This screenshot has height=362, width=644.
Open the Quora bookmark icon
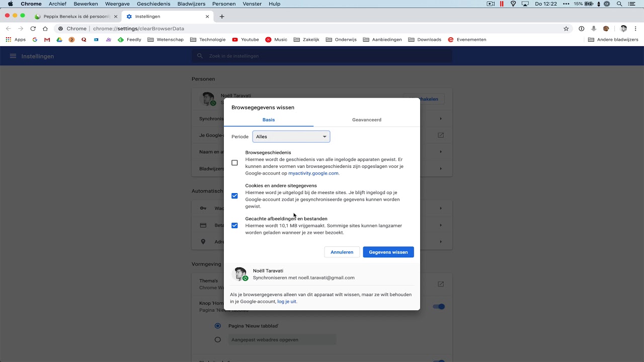coord(84,40)
